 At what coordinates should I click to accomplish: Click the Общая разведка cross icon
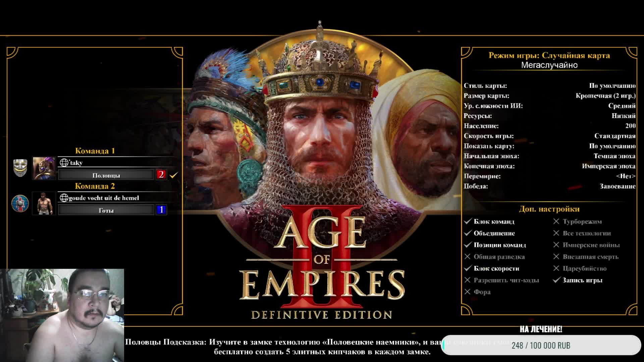click(468, 257)
